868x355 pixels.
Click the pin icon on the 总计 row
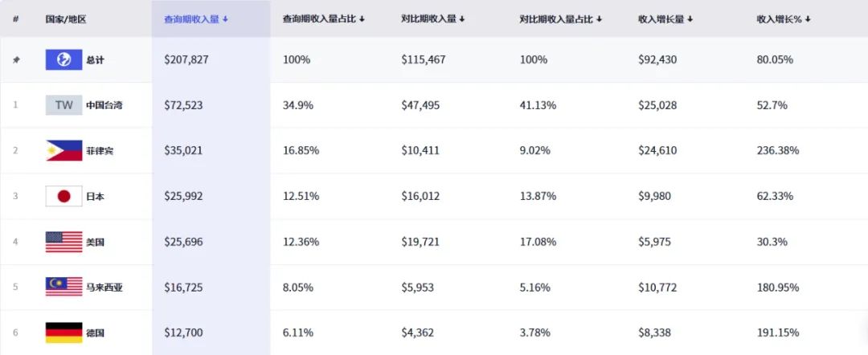pos(15,60)
